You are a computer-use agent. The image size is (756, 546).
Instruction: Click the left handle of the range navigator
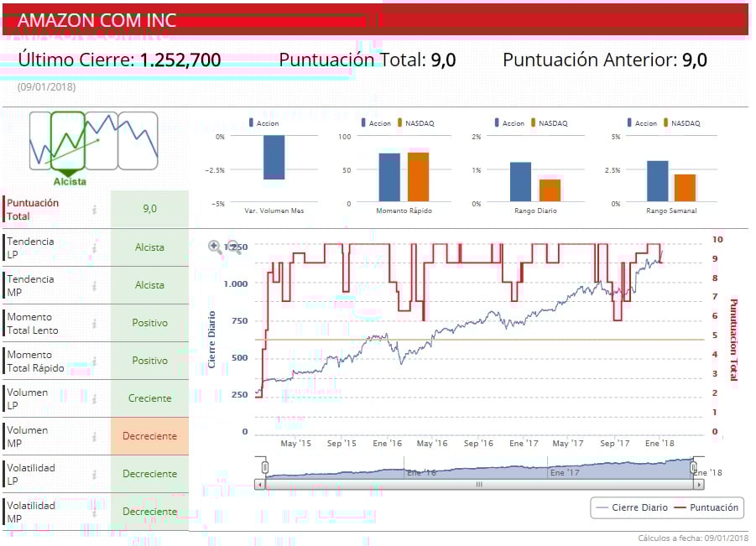[264, 467]
